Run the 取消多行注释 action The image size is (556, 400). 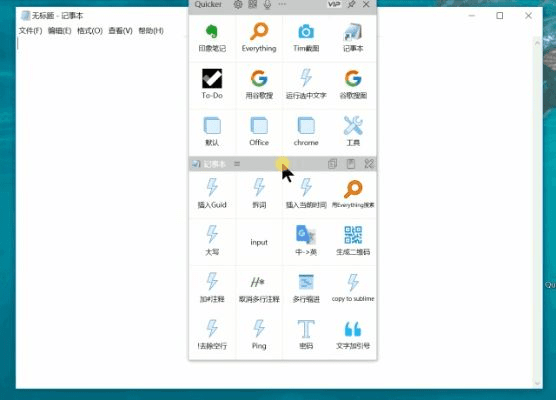coord(259,288)
